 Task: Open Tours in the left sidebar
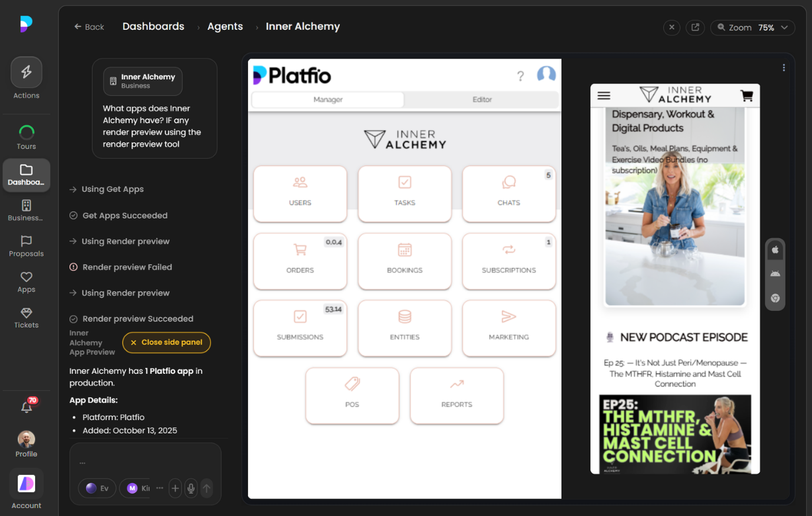pyautogui.click(x=26, y=138)
